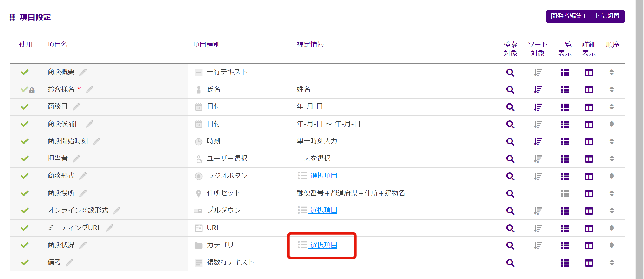Toggle sort target icon for 担当者

click(x=537, y=159)
